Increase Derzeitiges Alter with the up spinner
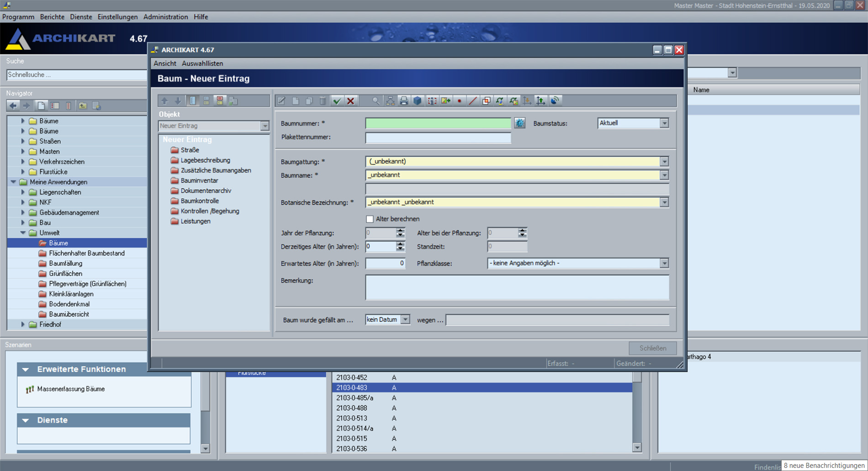 point(400,243)
